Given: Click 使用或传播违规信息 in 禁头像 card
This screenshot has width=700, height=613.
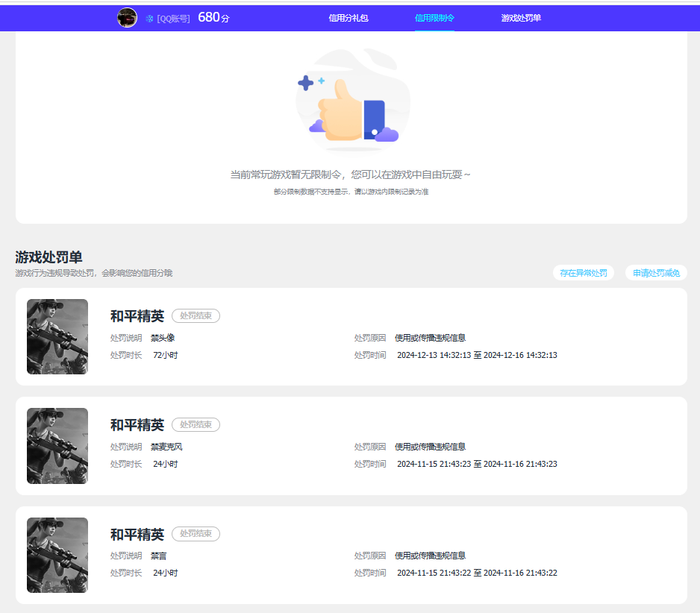Looking at the screenshot, I should 431,338.
